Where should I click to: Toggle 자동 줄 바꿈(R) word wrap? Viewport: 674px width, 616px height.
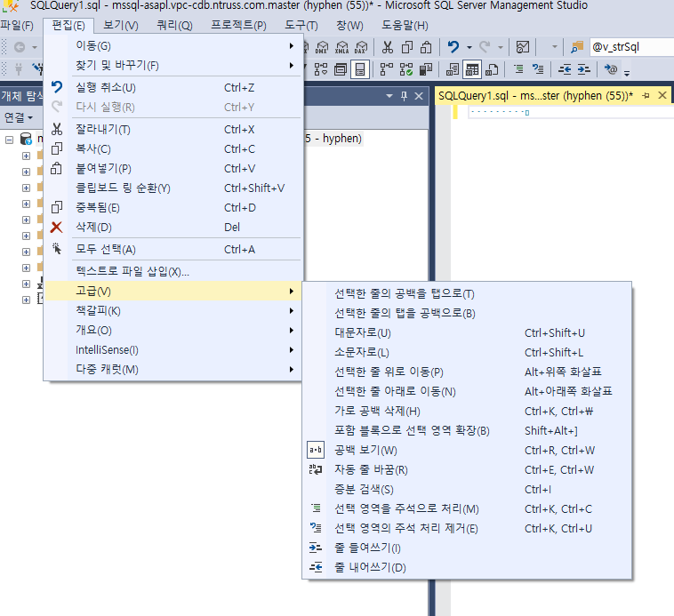pos(467,469)
